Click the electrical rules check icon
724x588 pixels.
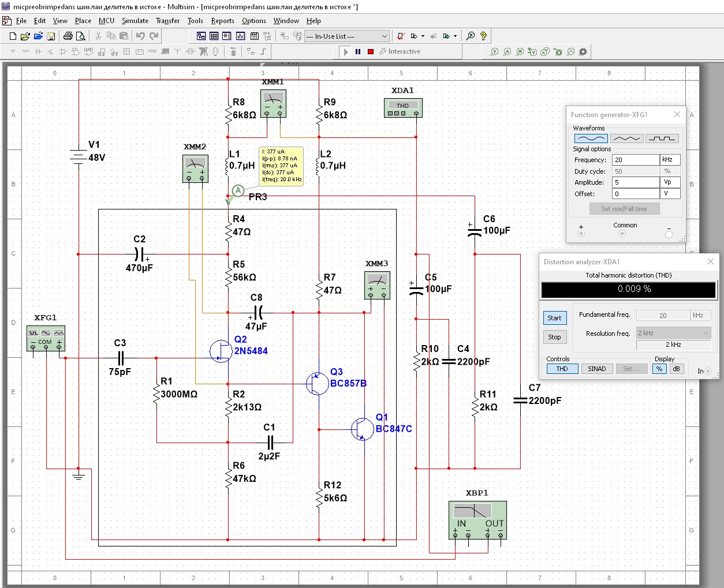400,36
